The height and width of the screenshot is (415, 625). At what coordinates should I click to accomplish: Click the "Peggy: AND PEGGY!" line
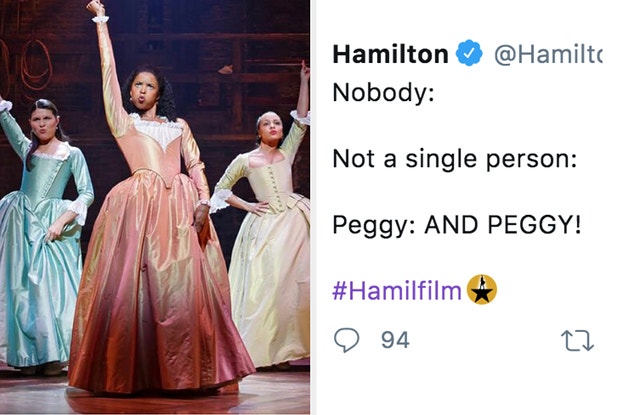point(456,223)
